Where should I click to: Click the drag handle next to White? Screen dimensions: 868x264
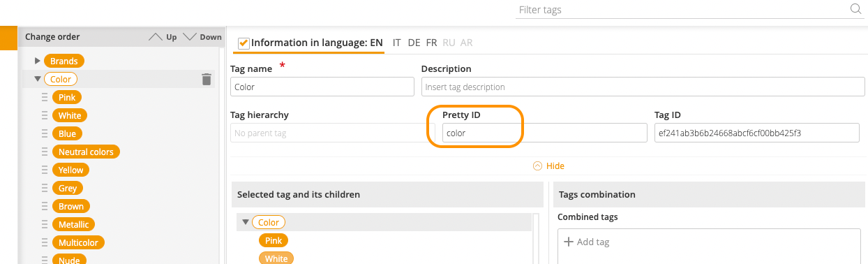(x=45, y=116)
